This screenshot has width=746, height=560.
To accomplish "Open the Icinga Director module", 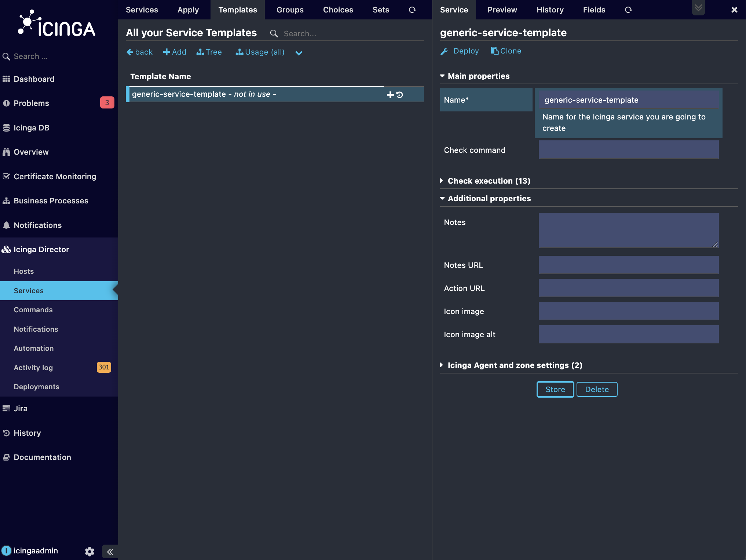I will click(x=41, y=249).
